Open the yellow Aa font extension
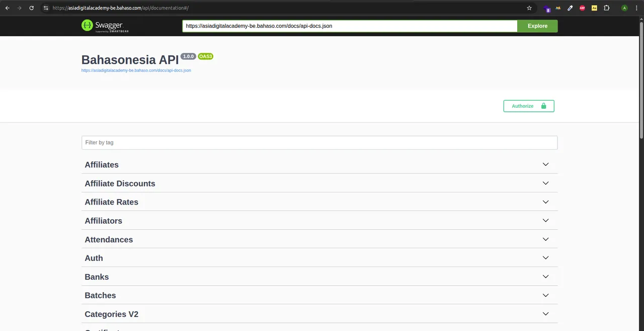This screenshot has height=331, width=644. pyautogui.click(x=594, y=8)
